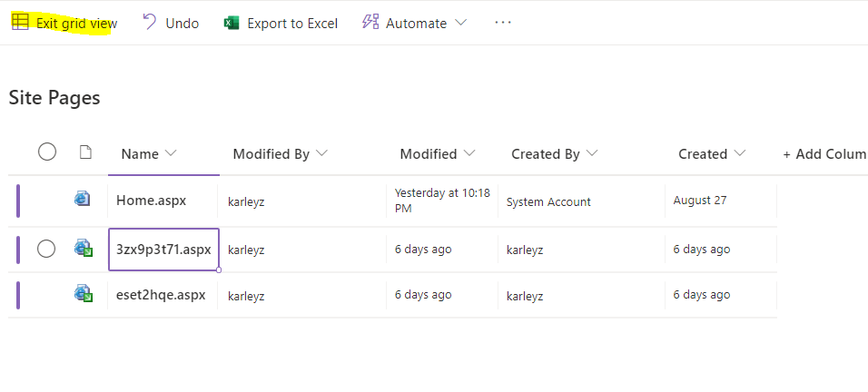Click the Exit grid view table icon
This screenshot has width=868, height=392.
tap(20, 23)
